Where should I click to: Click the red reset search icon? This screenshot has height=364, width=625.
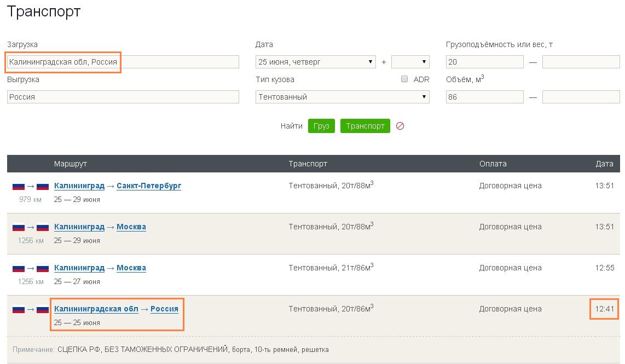pyautogui.click(x=400, y=126)
